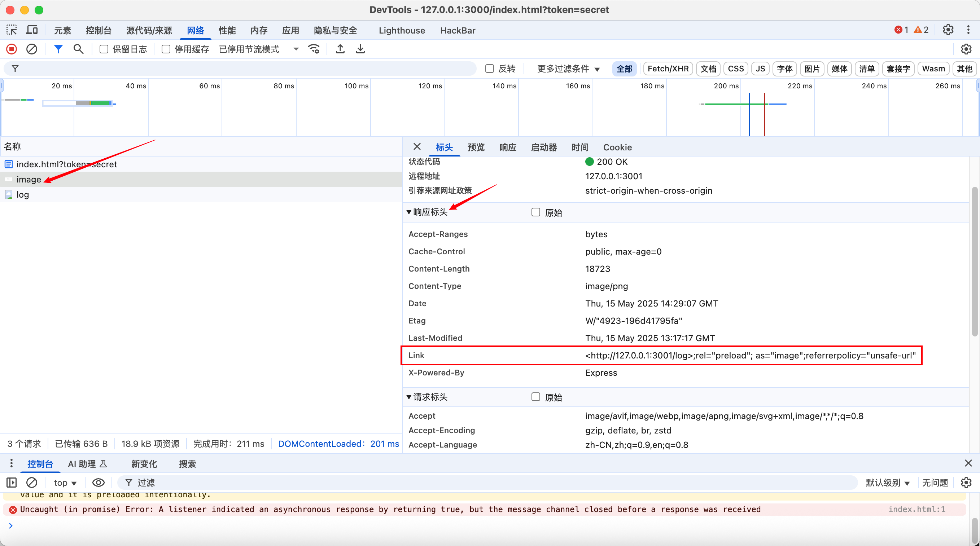Toggle the network filter funnel icon

tap(58, 49)
